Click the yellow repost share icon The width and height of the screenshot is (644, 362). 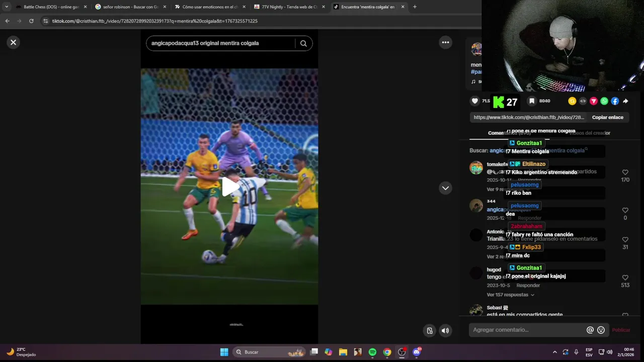click(572, 101)
